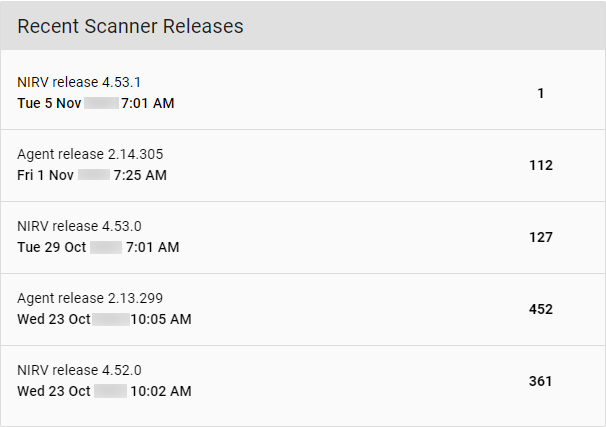The width and height of the screenshot is (606, 427).
Task: Click the Wed 23 Oct date under Agent 2.13.299
Action: point(54,319)
